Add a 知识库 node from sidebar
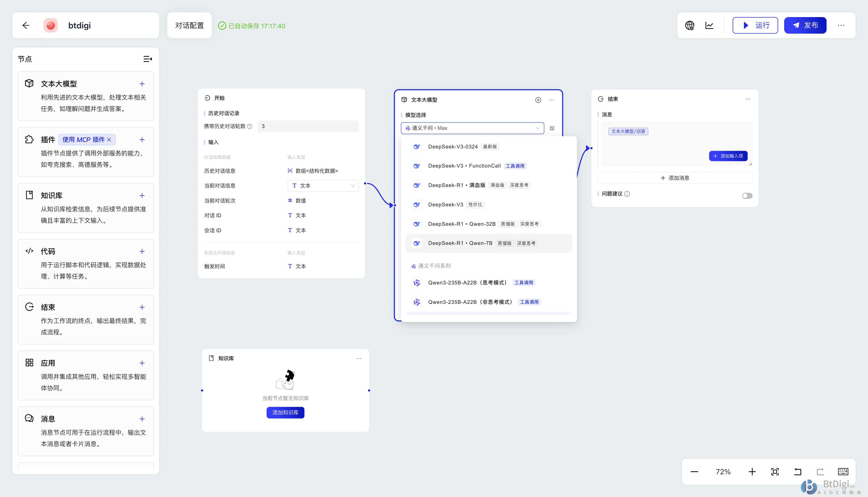The width and height of the screenshot is (868, 497). 142,195
